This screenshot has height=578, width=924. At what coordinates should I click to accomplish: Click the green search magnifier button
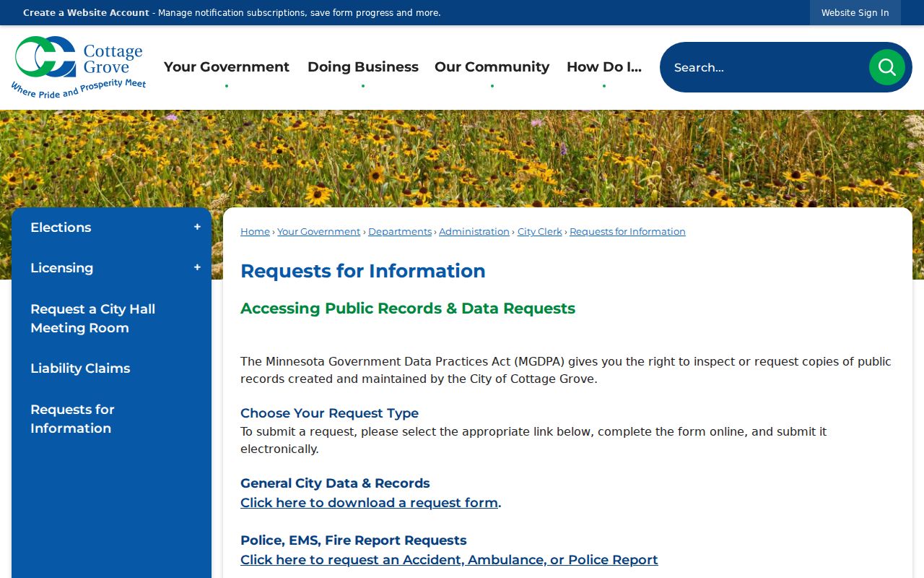coord(886,67)
